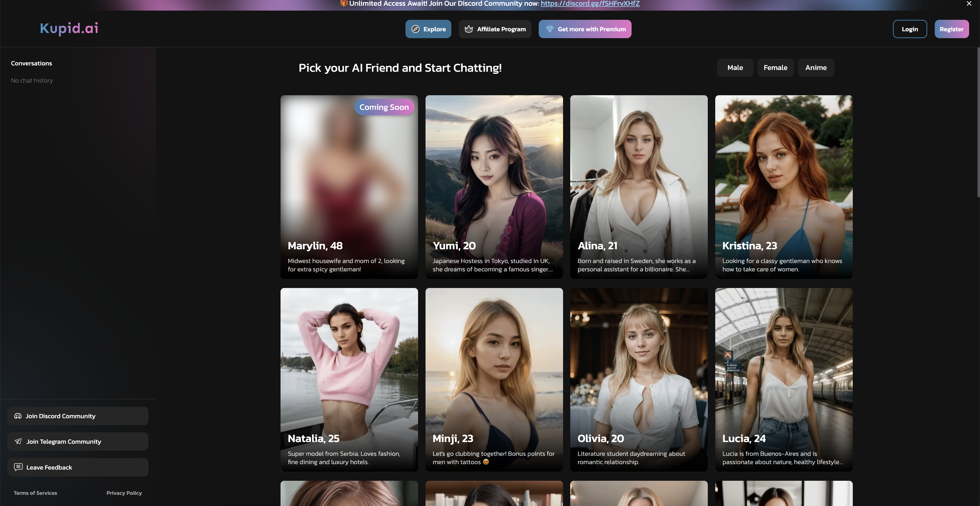Click the Discord icon in the sidebar
The height and width of the screenshot is (506, 980).
(18, 416)
